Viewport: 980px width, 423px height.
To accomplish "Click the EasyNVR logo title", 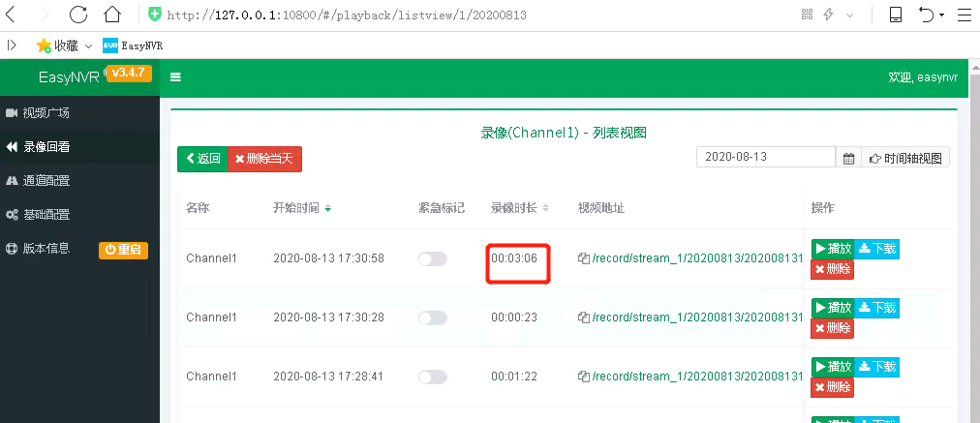I will 68,77.
